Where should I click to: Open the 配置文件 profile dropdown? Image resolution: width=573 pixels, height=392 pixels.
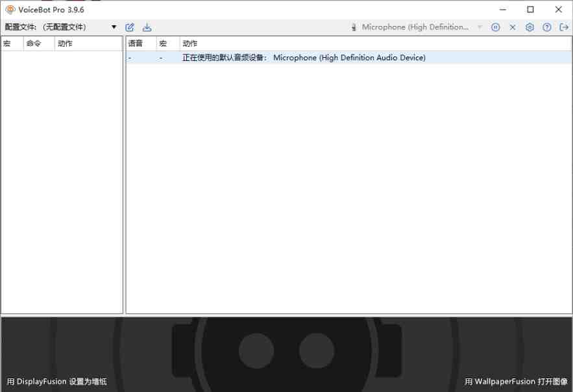[x=114, y=27]
